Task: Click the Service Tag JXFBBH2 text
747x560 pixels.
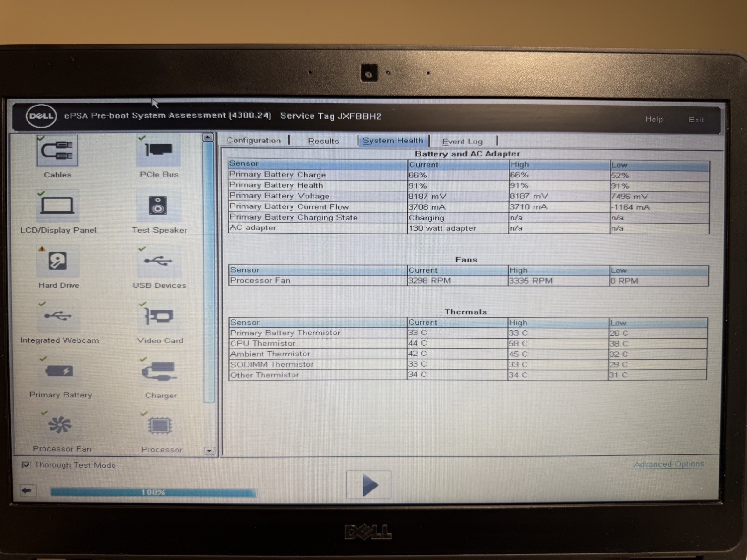Action: pos(331,116)
